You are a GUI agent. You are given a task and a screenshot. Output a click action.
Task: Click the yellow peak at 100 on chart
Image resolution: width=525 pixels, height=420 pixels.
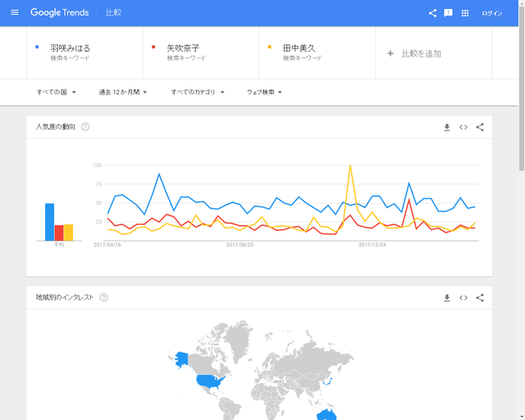[350, 166]
